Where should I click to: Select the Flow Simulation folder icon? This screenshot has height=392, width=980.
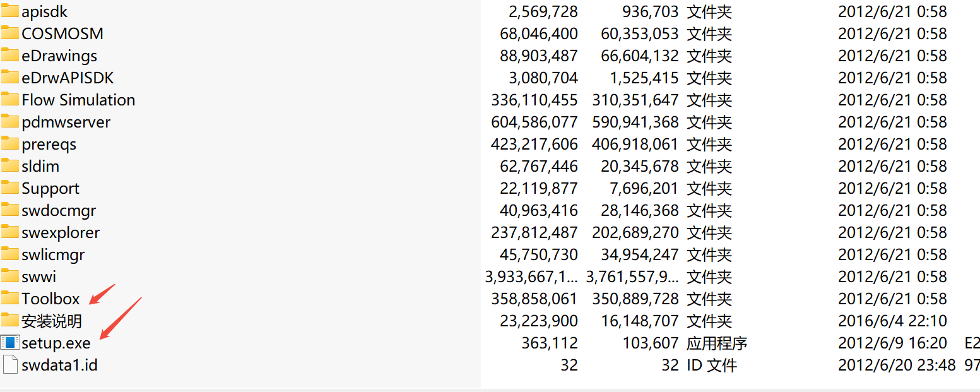10,99
